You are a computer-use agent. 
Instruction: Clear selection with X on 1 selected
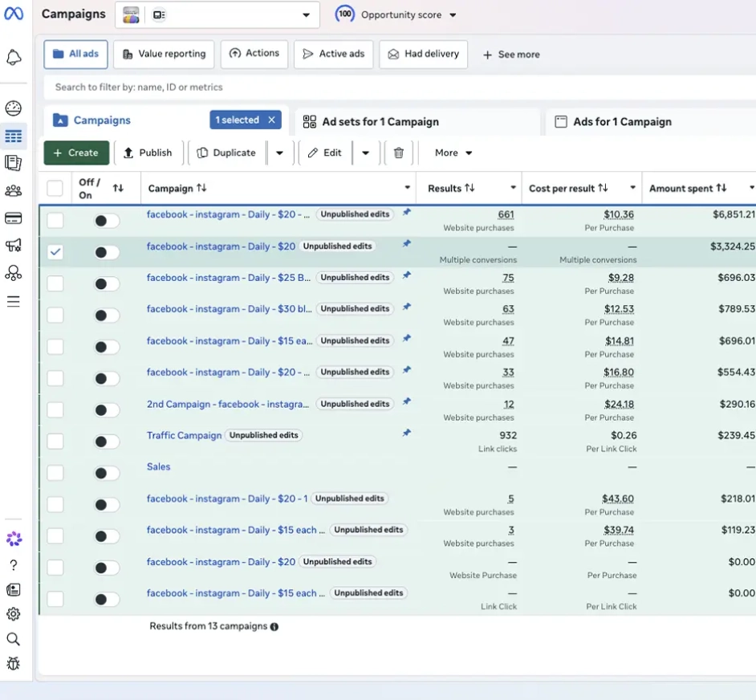272,120
